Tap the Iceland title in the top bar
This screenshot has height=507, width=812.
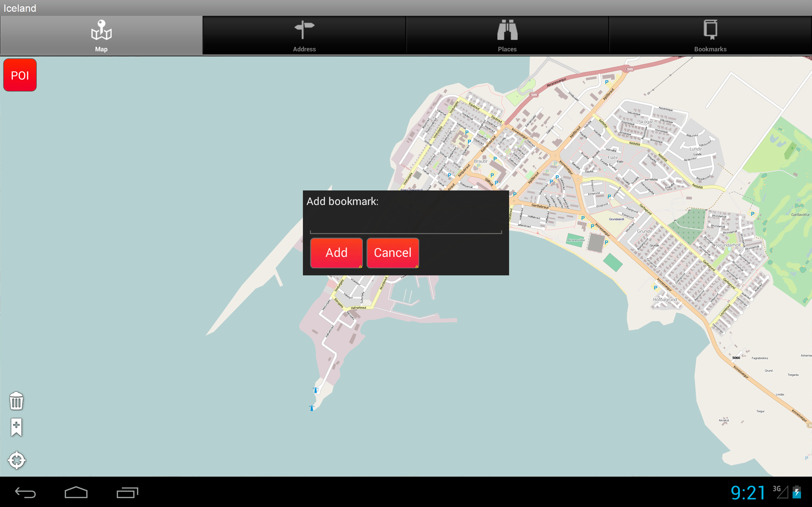[19, 8]
